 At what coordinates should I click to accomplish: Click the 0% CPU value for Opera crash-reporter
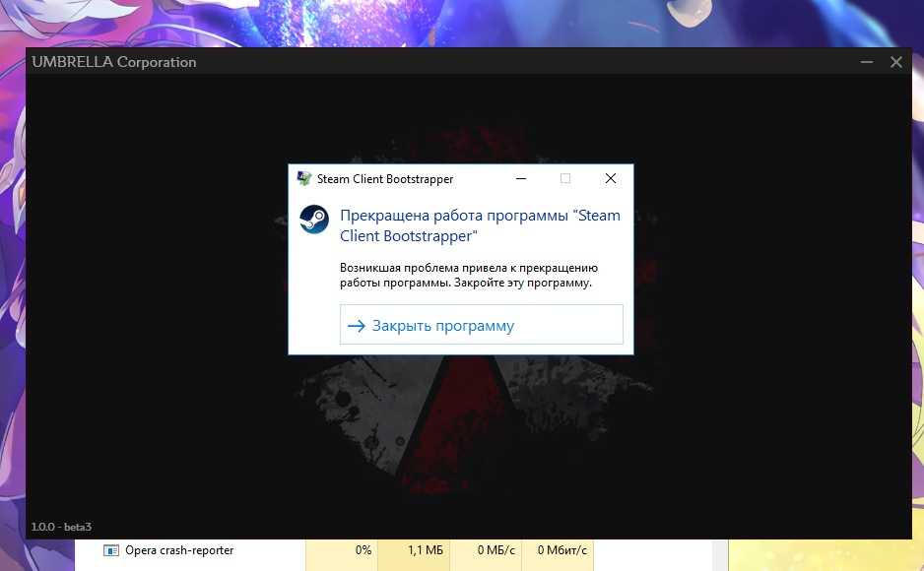363,550
